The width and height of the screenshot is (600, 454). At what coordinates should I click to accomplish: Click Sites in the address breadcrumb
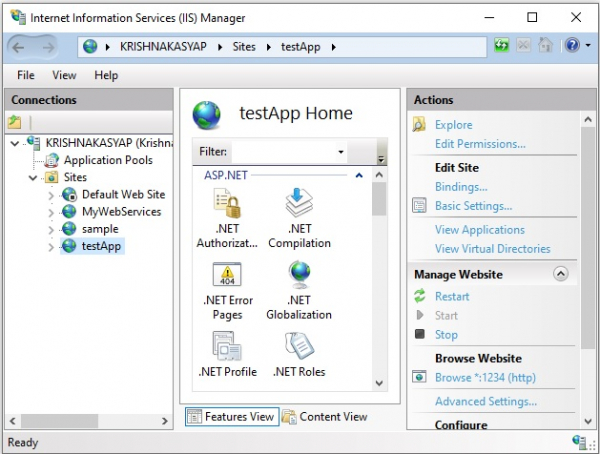click(244, 47)
